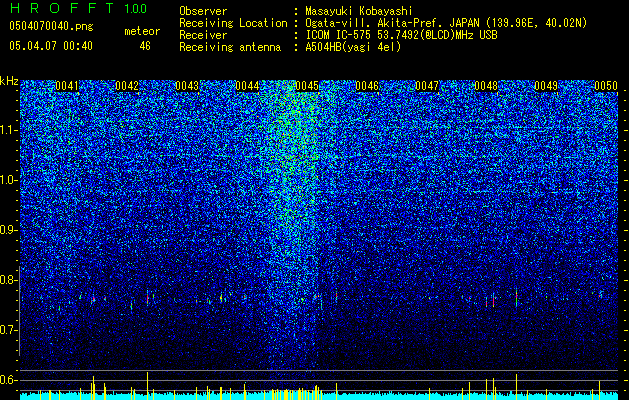Click the Receiving Location label
The height and width of the screenshot is (400, 629).
(233, 23)
